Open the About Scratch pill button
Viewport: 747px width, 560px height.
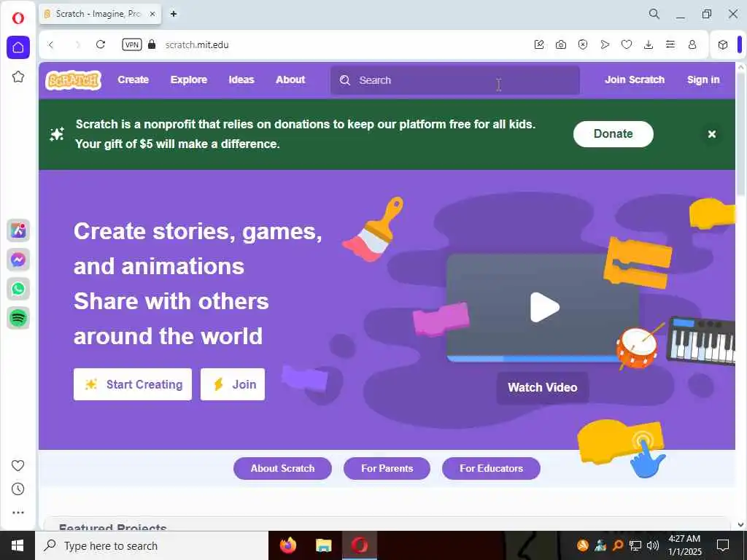pos(282,469)
